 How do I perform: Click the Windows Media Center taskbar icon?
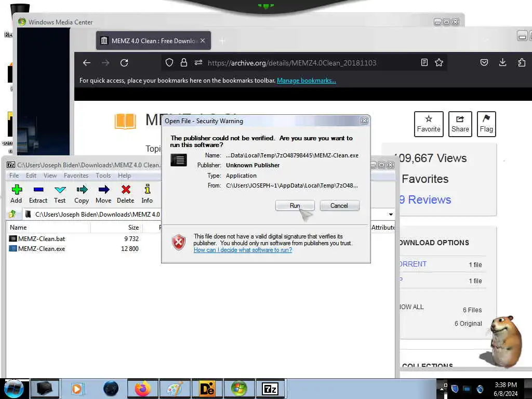tap(239, 389)
